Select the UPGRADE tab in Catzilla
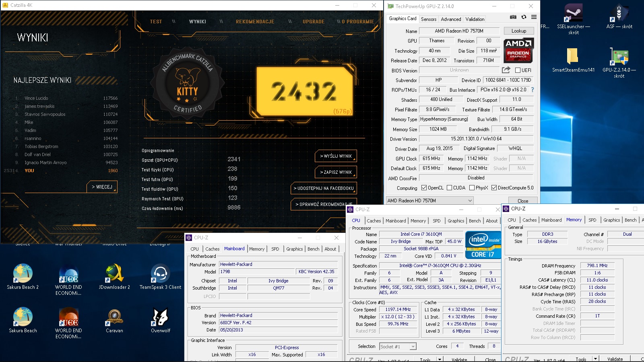This screenshot has height=362, width=644. 314,22
